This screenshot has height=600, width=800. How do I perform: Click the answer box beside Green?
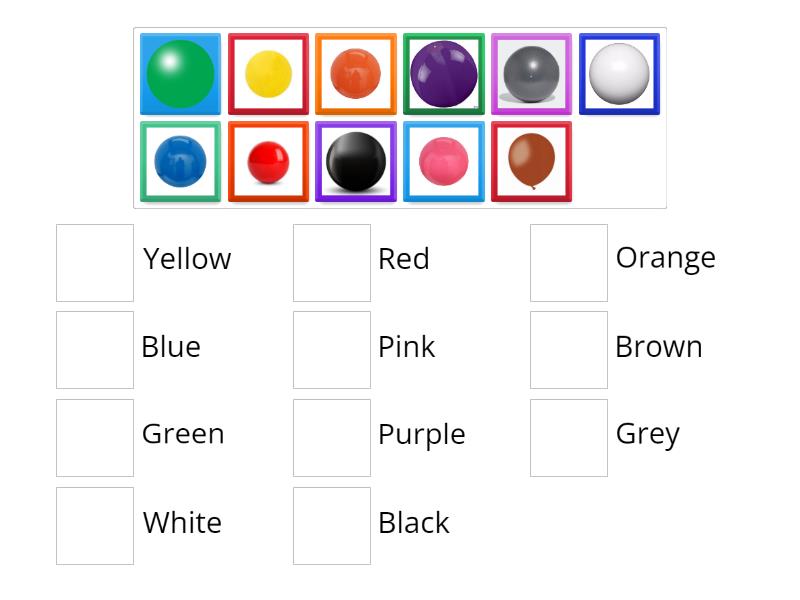click(x=95, y=436)
